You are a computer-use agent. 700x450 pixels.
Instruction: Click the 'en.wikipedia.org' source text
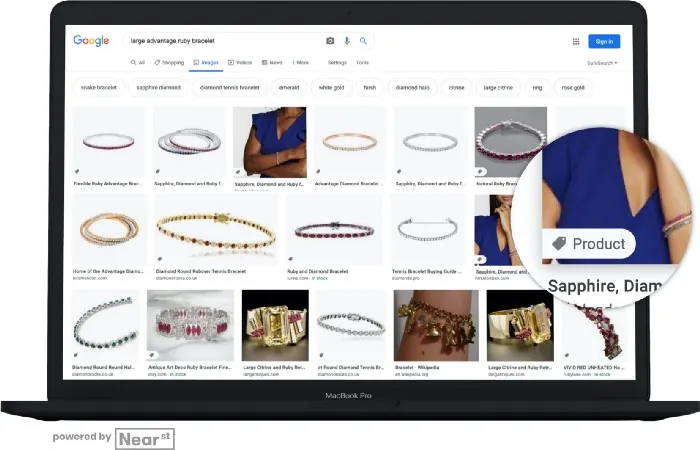tap(410, 374)
